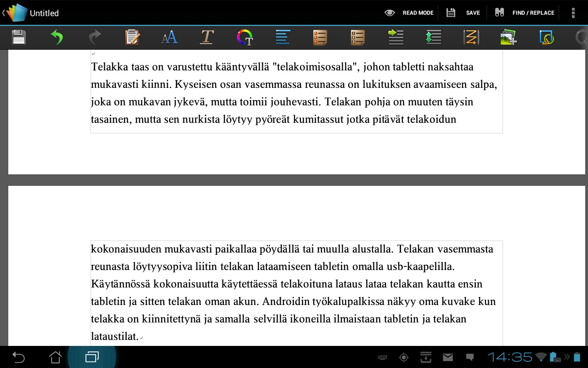Open font size 'AA' tool
The width and height of the screenshot is (588, 368).
coord(169,37)
